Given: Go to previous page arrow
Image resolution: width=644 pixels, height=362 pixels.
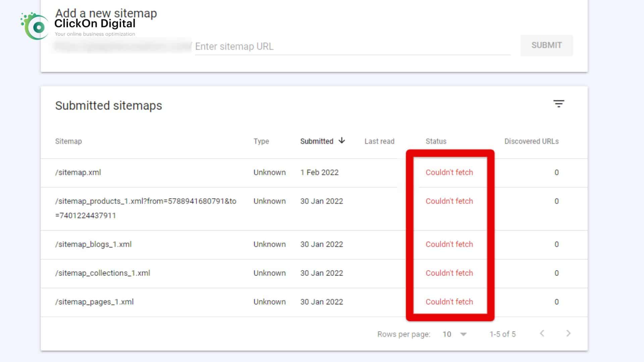Looking at the screenshot, I should (542, 334).
